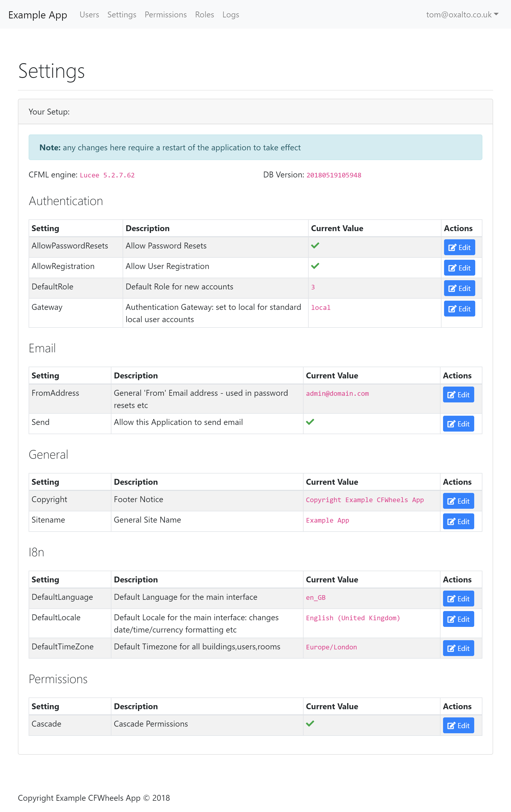The height and width of the screenshot is (812, 511).
Task: View Logs from the top navigation
Action: (230, 15)
